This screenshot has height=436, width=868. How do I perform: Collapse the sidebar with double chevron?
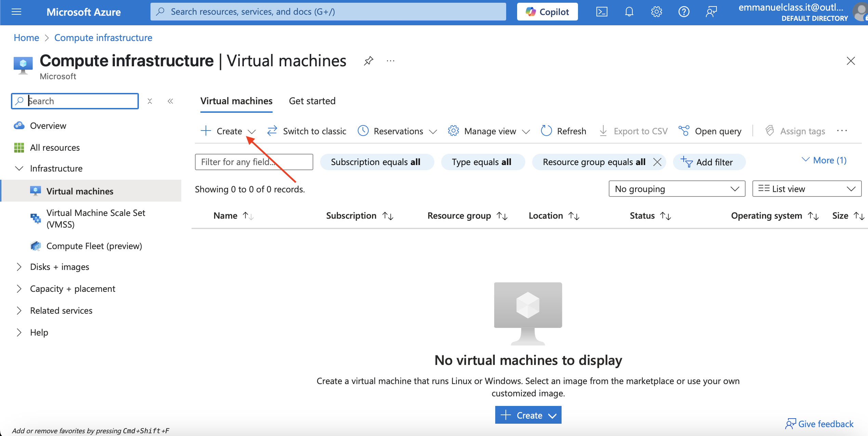[170, 101]
